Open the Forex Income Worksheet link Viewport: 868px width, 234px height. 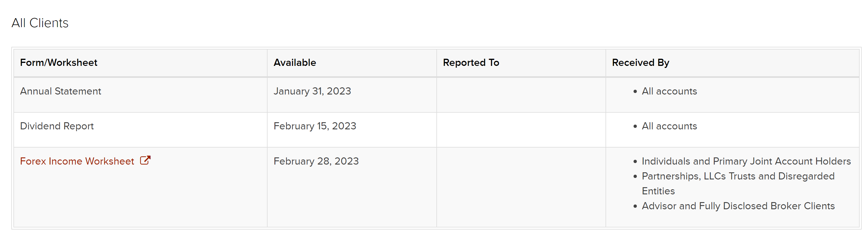click(77, 161)
